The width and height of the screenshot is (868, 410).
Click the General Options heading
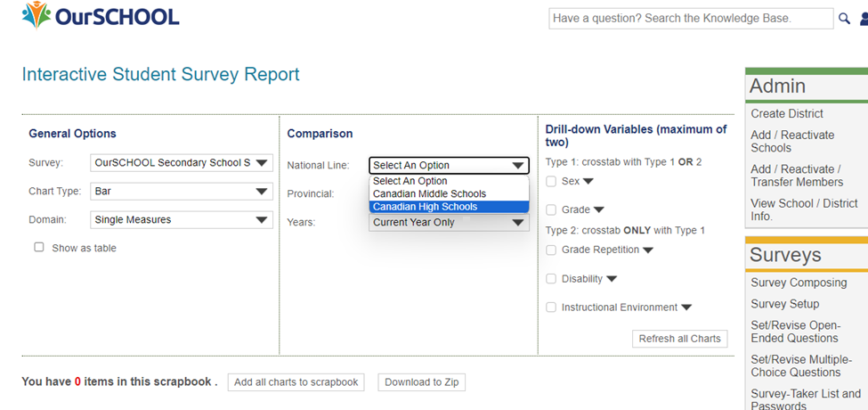point(72,134)
